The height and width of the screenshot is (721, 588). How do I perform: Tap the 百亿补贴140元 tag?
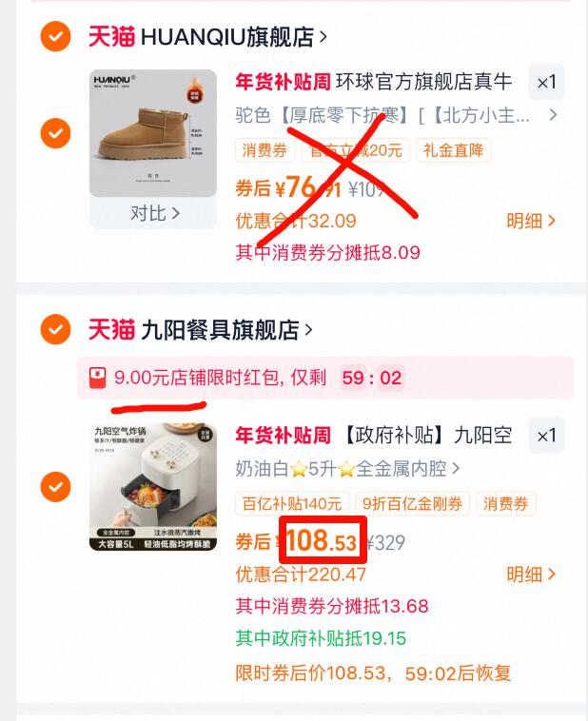coord(292,504)
